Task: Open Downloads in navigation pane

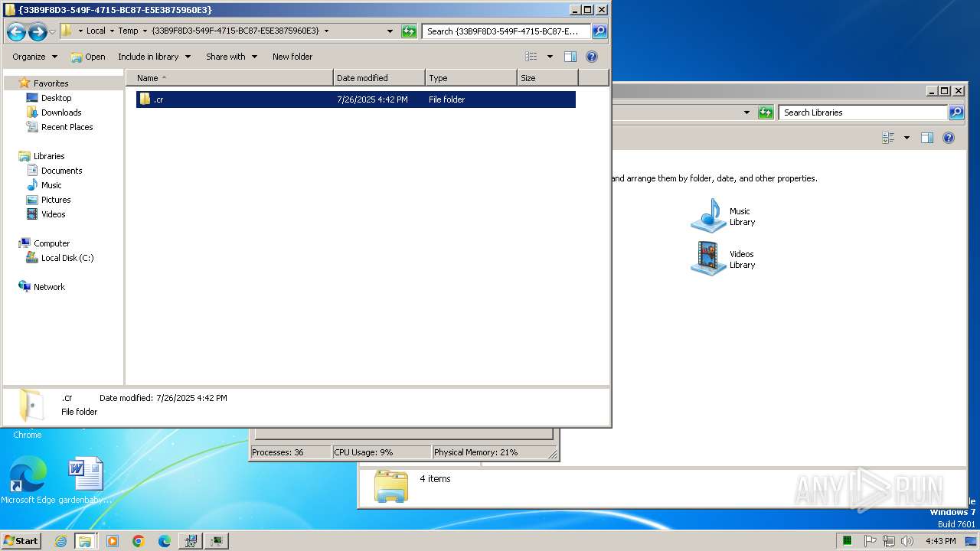Action: tap(61, 112)
